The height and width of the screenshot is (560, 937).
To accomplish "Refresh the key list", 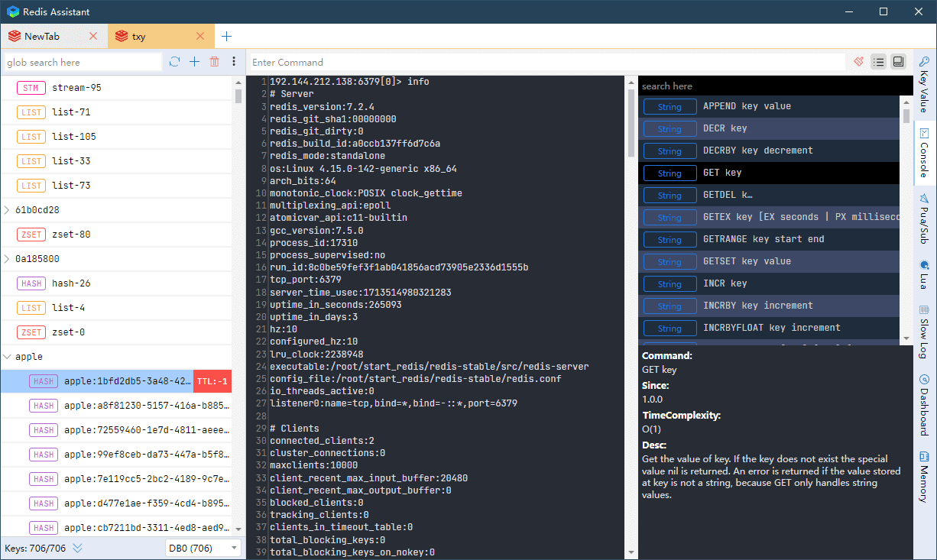I will coord(175,62).
